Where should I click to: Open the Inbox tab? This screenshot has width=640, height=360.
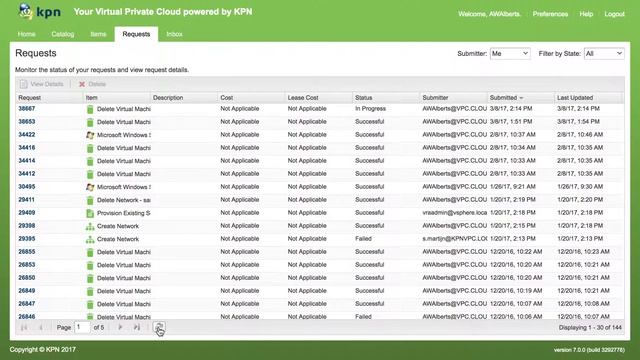[174, 34]
